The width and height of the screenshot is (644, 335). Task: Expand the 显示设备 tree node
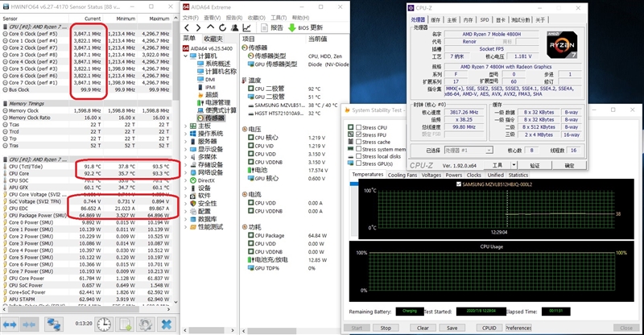click(185, 149)
